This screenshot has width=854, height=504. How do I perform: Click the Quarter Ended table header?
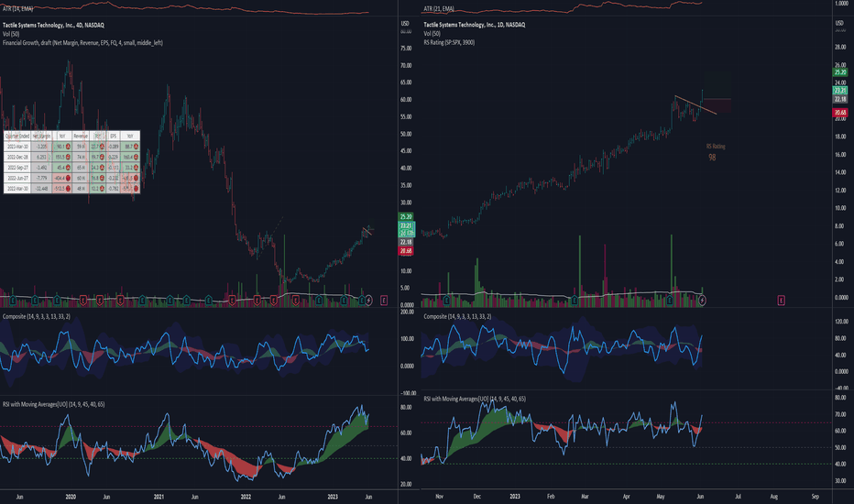pyautogui.click(x=17, y=137)
